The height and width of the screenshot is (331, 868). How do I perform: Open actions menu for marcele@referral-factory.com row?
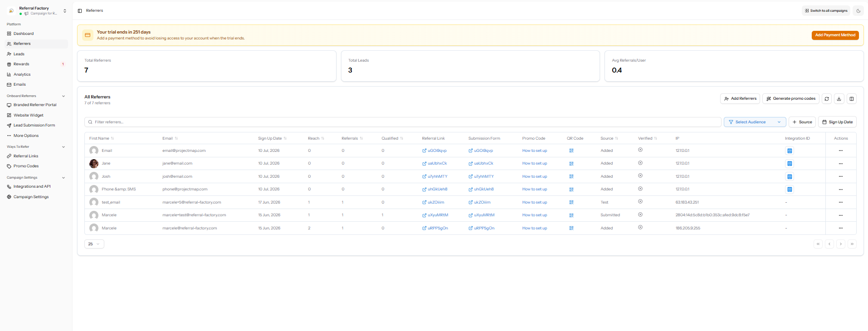(x=841, y=228)
